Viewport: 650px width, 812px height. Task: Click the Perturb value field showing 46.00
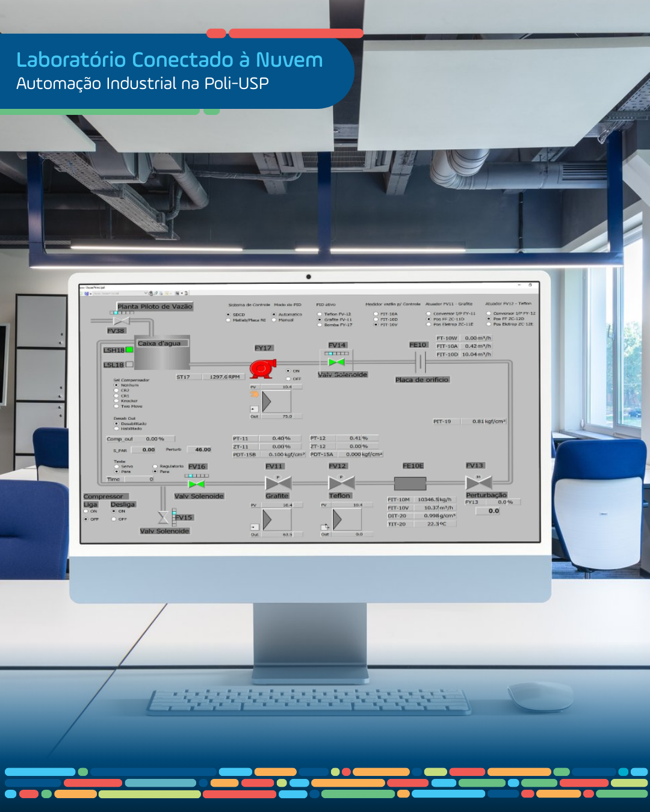pyautogui.click(x=200, y=449)
